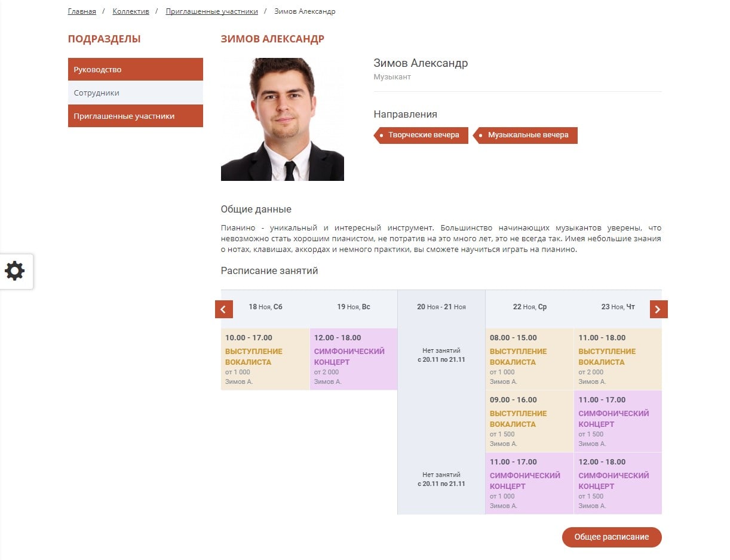Select Сотрудники in sidebar menu
The image size is (730, 560).
[135, 93]
